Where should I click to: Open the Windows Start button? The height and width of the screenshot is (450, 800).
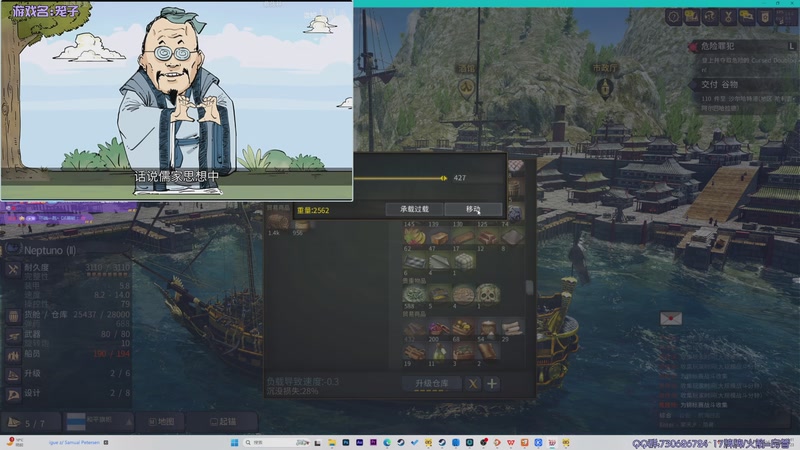234,442
